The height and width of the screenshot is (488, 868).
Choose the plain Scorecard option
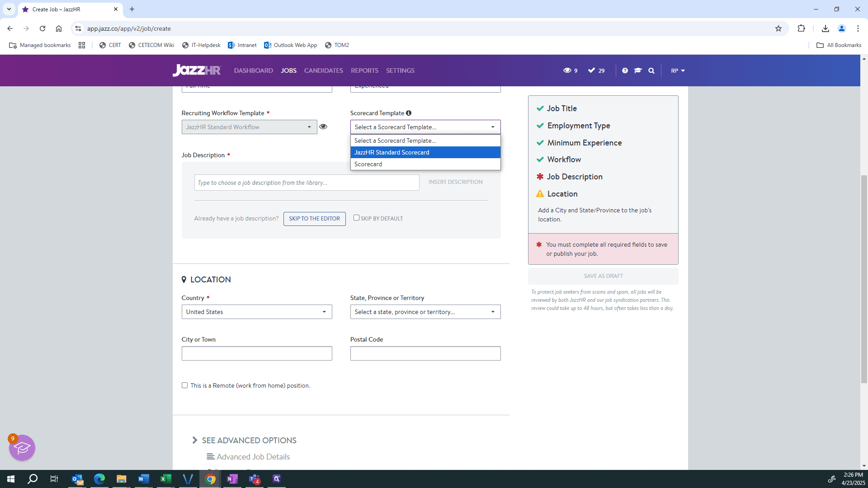pyautogui.click(x=425, y=164)
